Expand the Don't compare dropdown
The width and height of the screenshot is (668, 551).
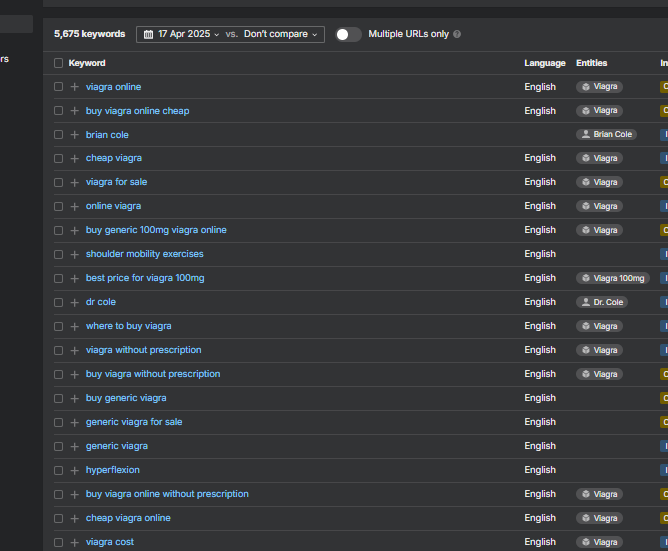click(281, 34)
